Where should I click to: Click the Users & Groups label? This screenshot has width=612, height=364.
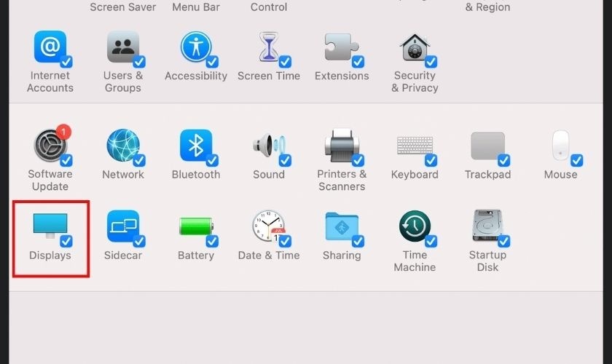pyautogui.click(x=123, y=82)
